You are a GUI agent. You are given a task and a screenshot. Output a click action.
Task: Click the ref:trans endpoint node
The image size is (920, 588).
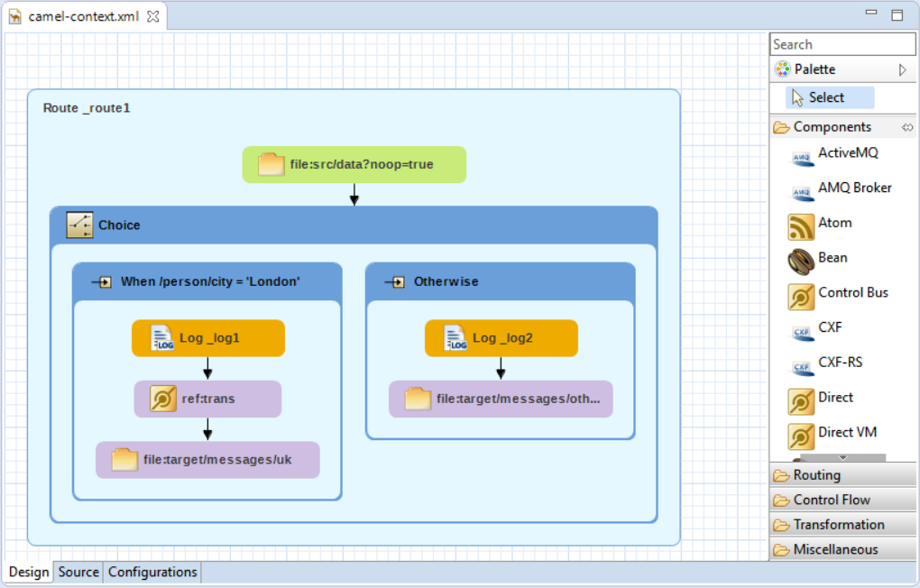(207, 399)
